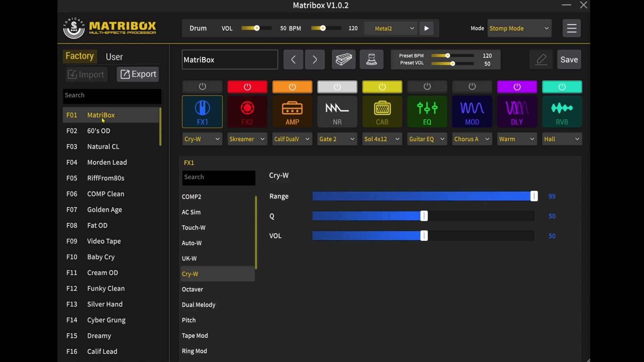This screenshot has height=362, width=644.
Task: Switch to the User tab
Action: coord(114,57)
